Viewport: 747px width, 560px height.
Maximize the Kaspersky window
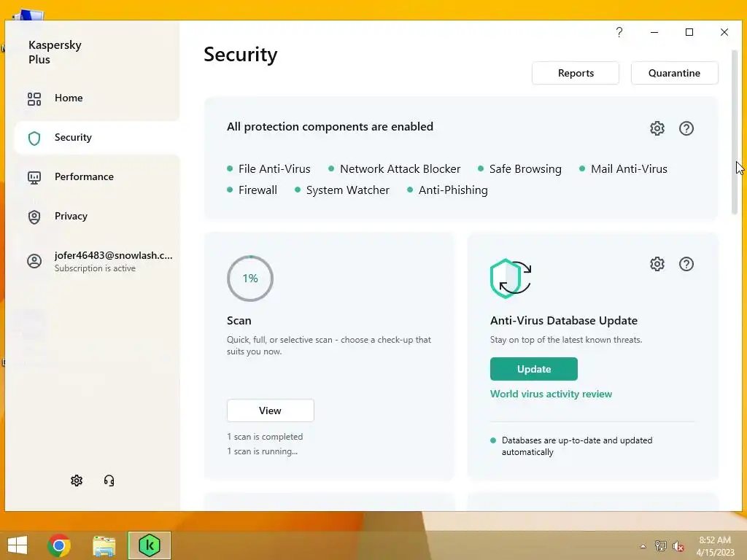(x=689, y=32)
